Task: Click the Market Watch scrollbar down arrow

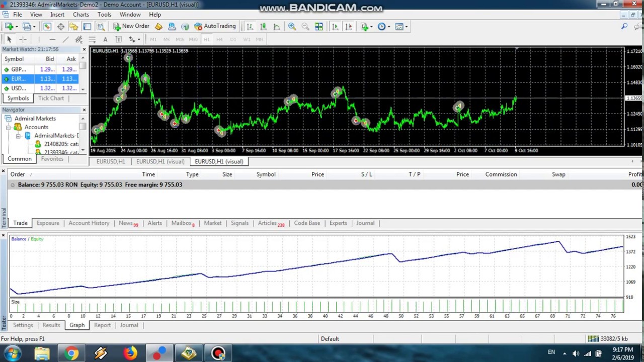Action: click(83, 90)
